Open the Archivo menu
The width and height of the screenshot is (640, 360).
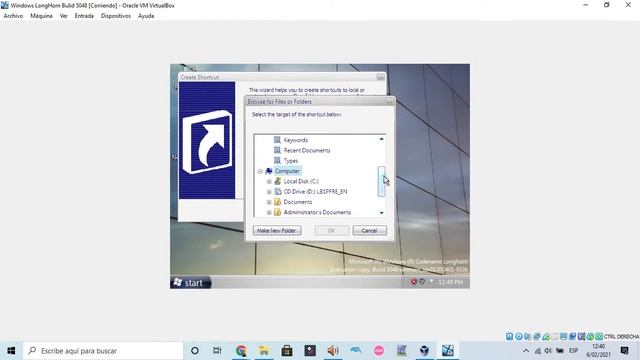coord(13,16)
